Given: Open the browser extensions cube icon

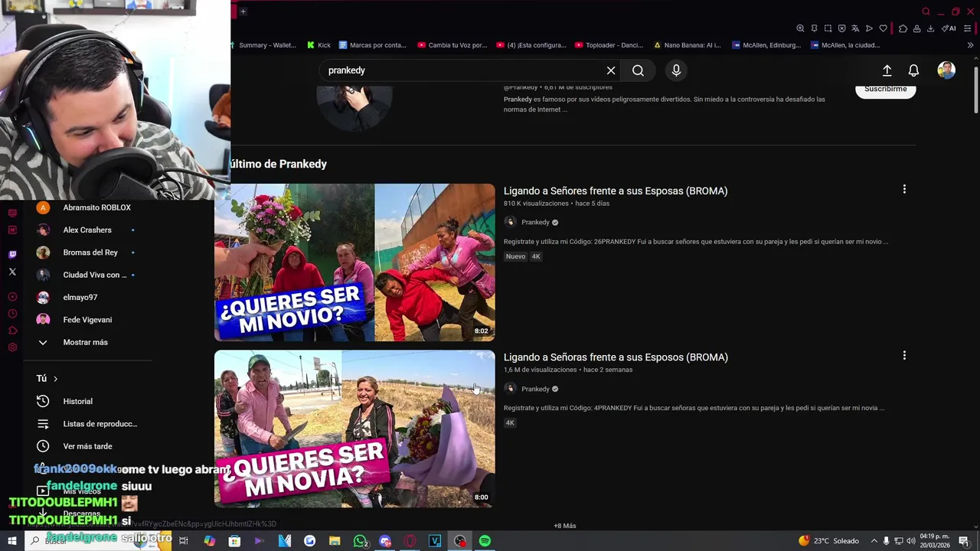Looking at the screenshot, I should (903, 28).
